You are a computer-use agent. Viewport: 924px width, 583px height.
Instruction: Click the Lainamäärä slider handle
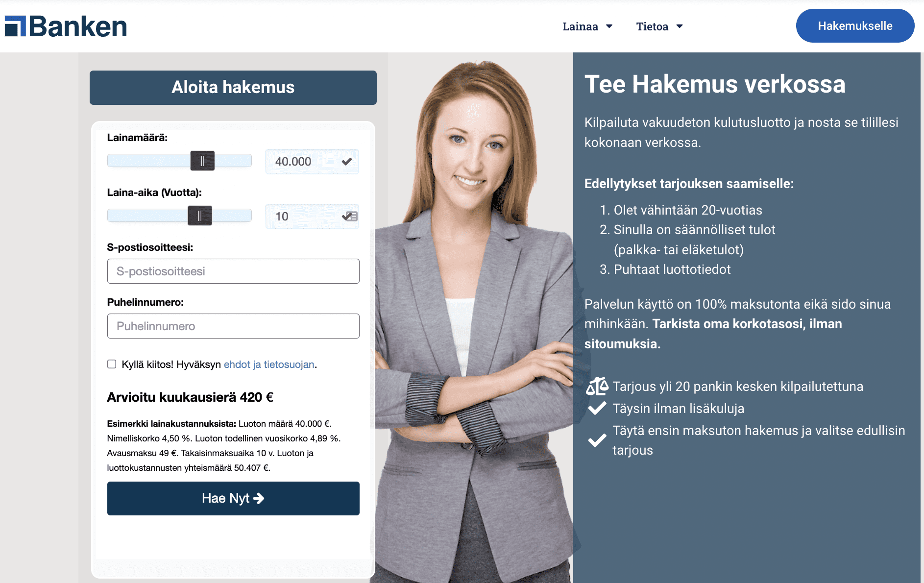click(202, 161)
